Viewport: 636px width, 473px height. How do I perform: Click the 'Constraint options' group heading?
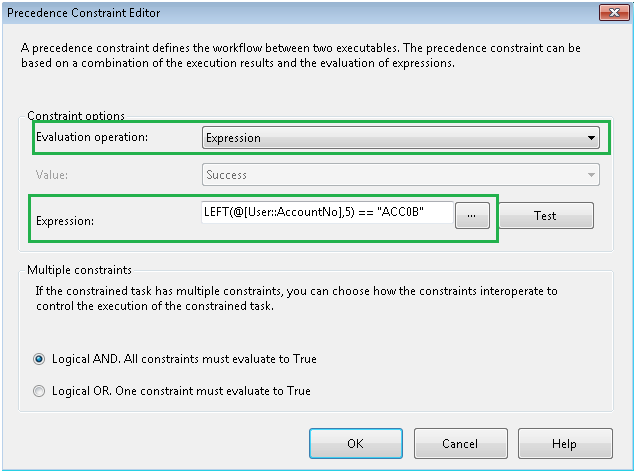pyautogui.click(x=76, y=116)
